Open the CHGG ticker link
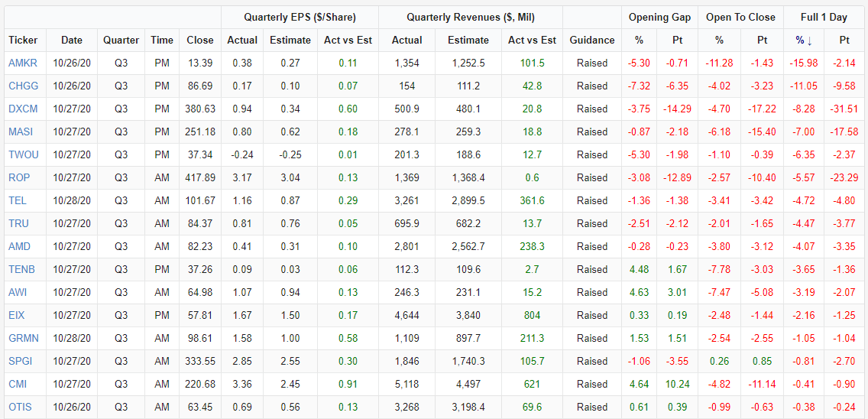Screen dimensions: 868x419 (23, 86)
